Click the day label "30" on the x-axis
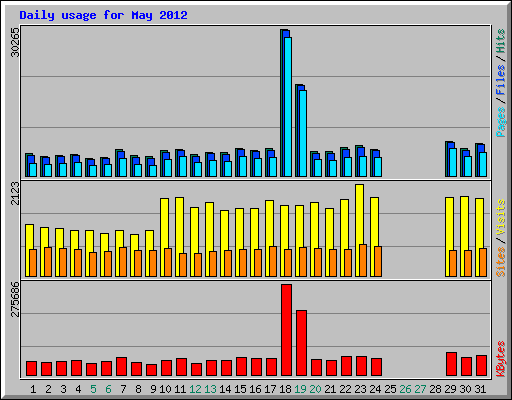The height and width of the screenshot is (400, 512). (465, 389)
